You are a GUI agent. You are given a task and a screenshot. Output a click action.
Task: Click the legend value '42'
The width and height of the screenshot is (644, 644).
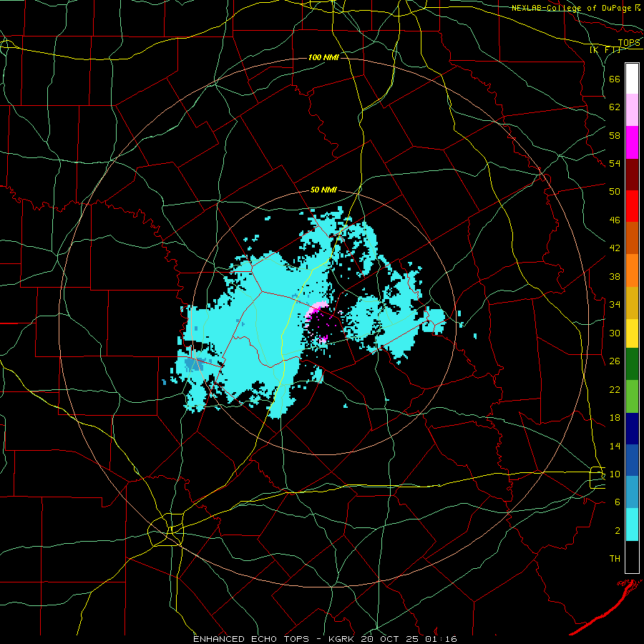tap(615, 248)
